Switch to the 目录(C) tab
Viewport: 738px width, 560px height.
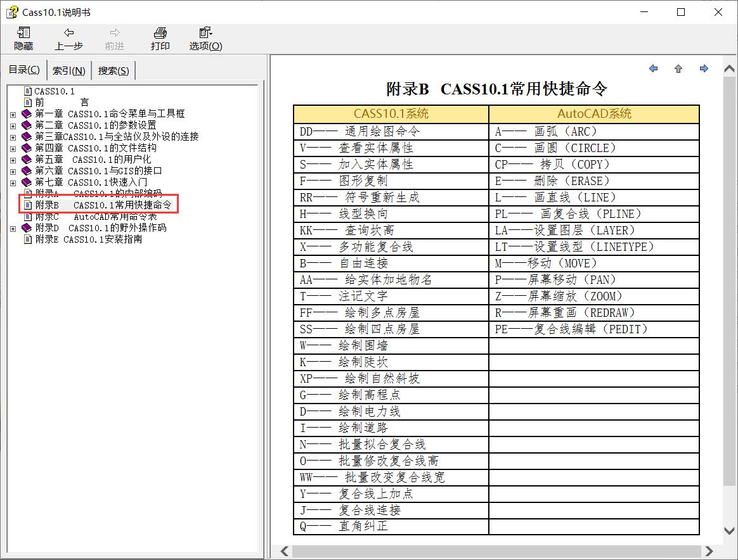coord(24,70)
